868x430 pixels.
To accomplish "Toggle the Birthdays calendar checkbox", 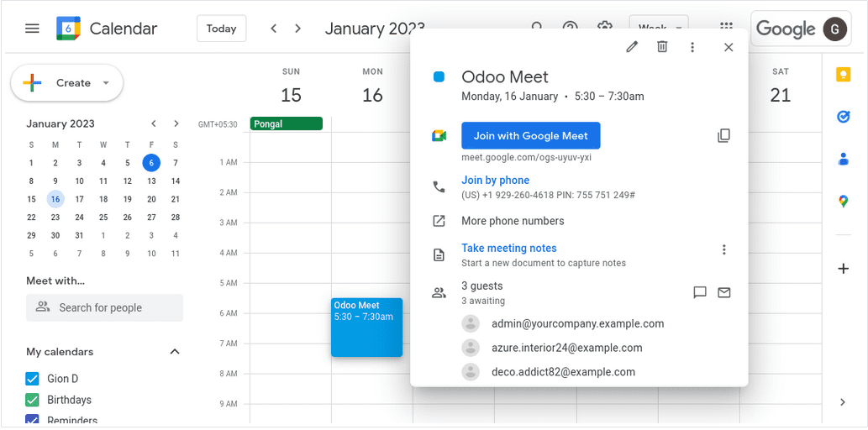I will pos(33,400).
